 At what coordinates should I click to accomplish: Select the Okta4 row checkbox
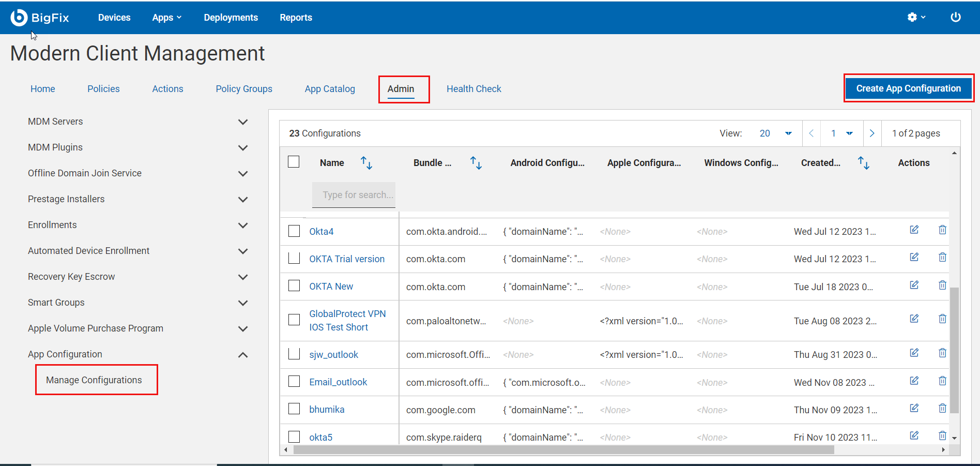tap(294, 231)
